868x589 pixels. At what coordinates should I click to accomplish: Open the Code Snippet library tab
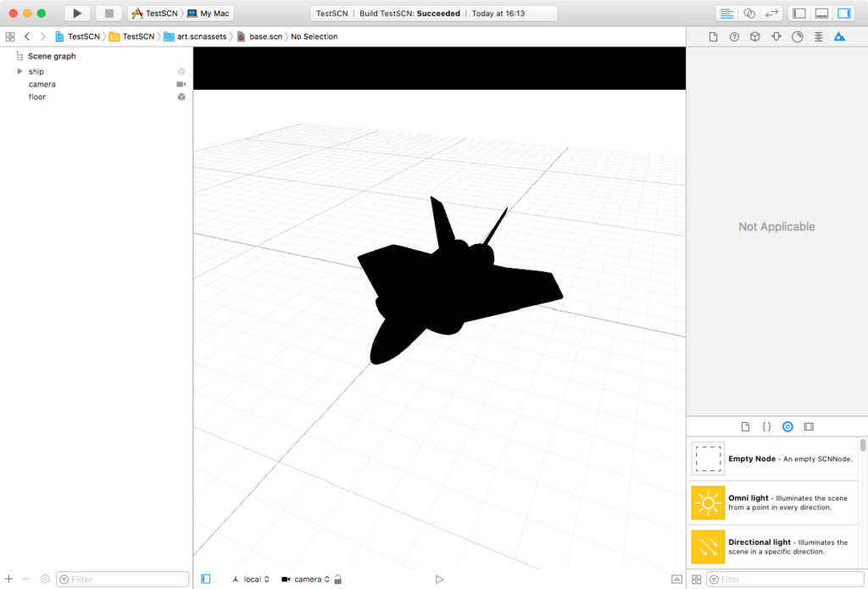(x=766, y=427)
